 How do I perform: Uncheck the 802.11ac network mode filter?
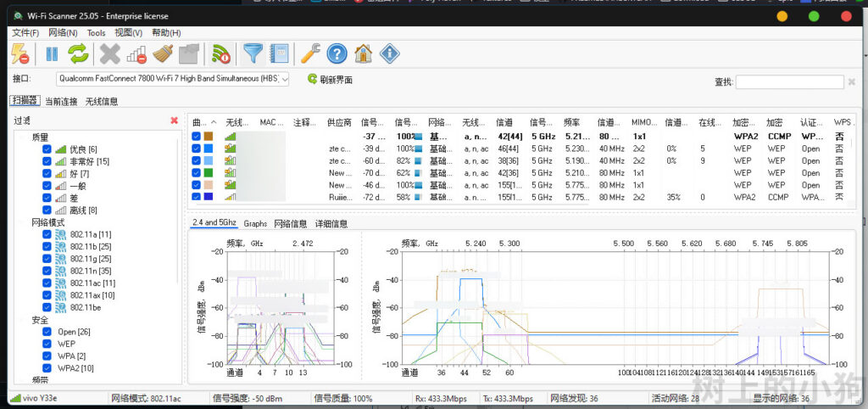(x=47, y=283)
